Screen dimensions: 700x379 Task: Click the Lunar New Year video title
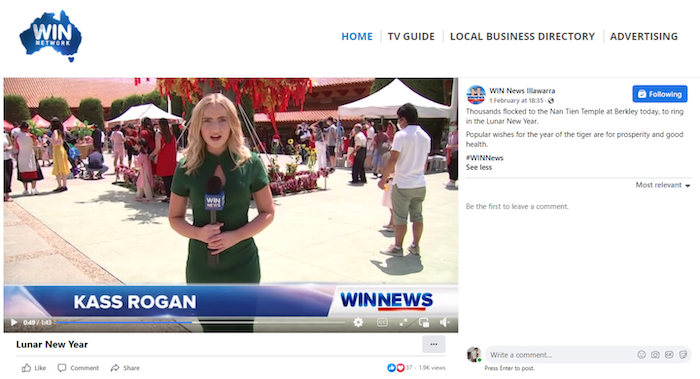tap(52, 344)
